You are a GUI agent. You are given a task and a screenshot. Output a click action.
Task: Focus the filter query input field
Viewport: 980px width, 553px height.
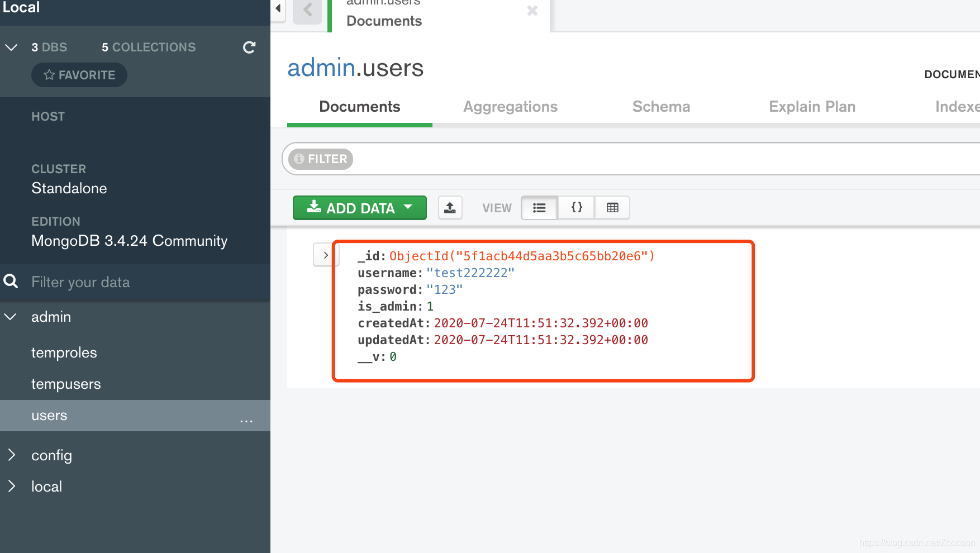click(665, 159)
